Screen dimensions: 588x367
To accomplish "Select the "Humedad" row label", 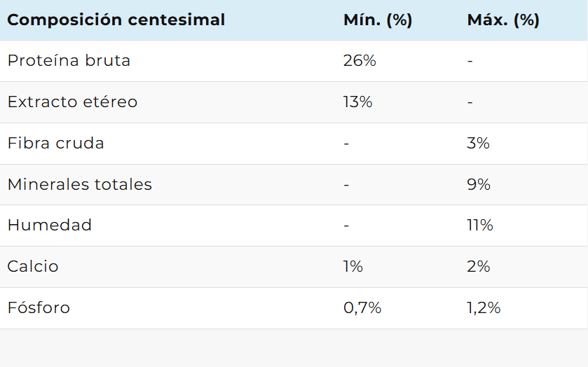I will [x=50, y=226].
